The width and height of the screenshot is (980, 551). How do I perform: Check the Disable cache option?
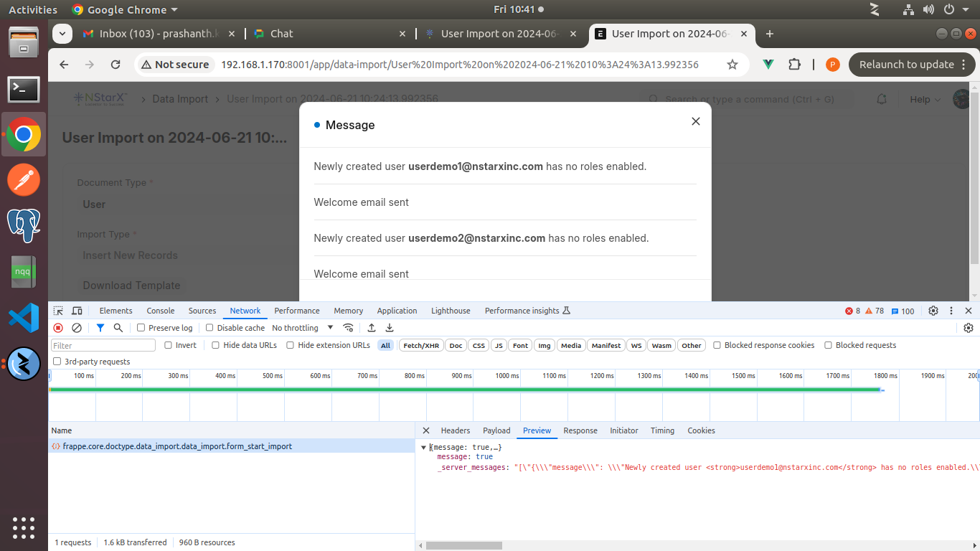(x=209, y=328)
